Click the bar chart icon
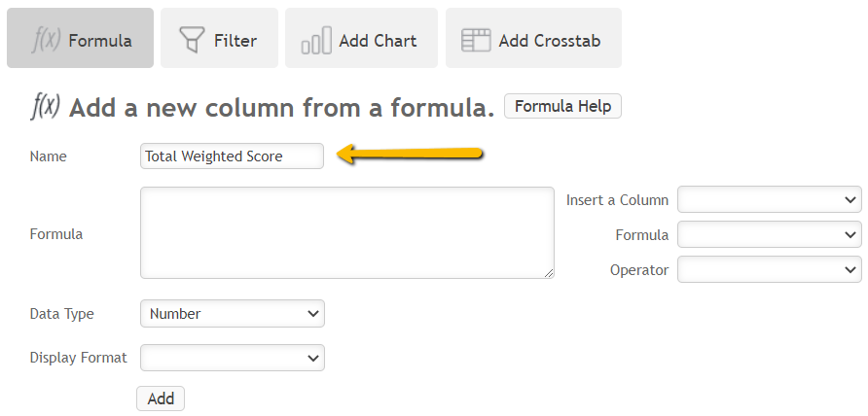The height and width of the screenshot is (416, 868). click(316, 41)
